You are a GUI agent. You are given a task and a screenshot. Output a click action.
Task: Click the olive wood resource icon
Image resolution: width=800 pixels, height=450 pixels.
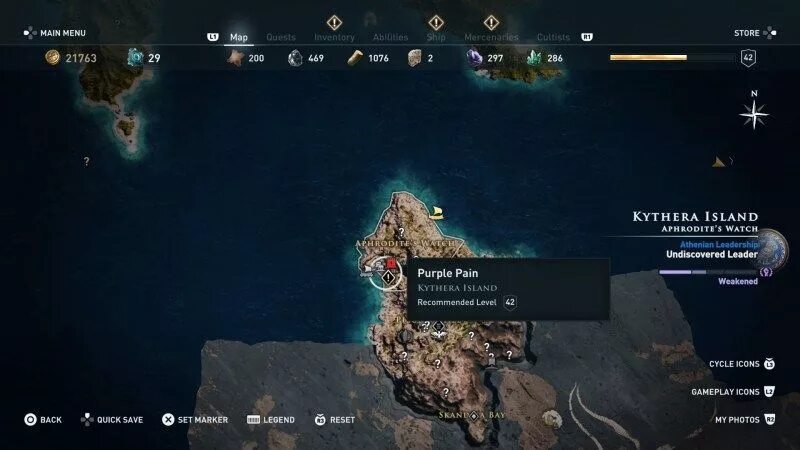tap(355, 58)
